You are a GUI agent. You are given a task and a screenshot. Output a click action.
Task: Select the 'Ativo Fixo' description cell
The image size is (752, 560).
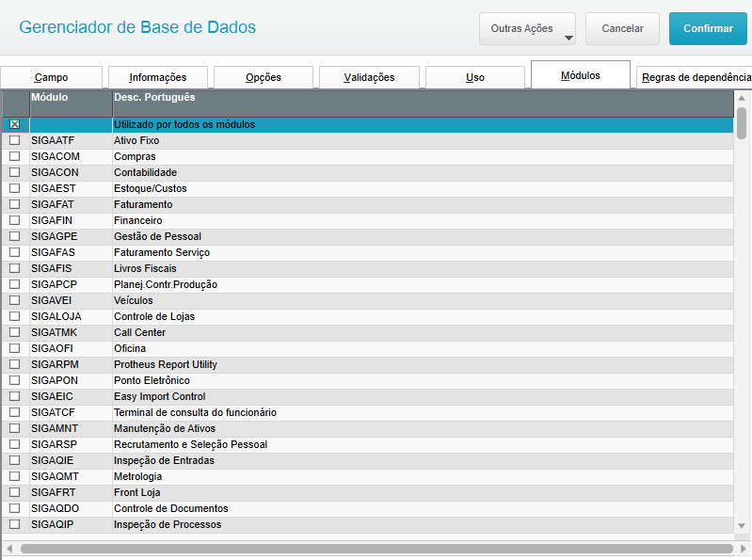423,140
